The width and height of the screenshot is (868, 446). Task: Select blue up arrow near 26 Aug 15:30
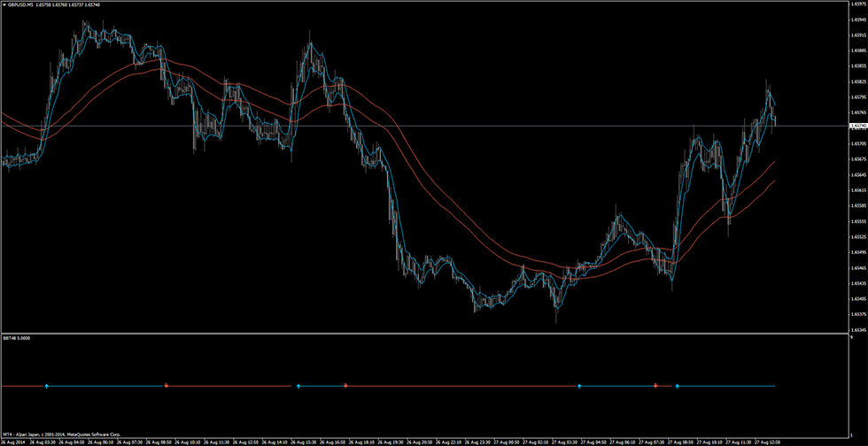pos(298,386)
